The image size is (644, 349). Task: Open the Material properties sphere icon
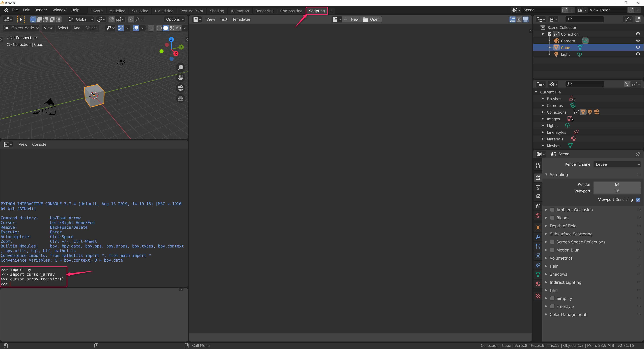tap(538, 284)
